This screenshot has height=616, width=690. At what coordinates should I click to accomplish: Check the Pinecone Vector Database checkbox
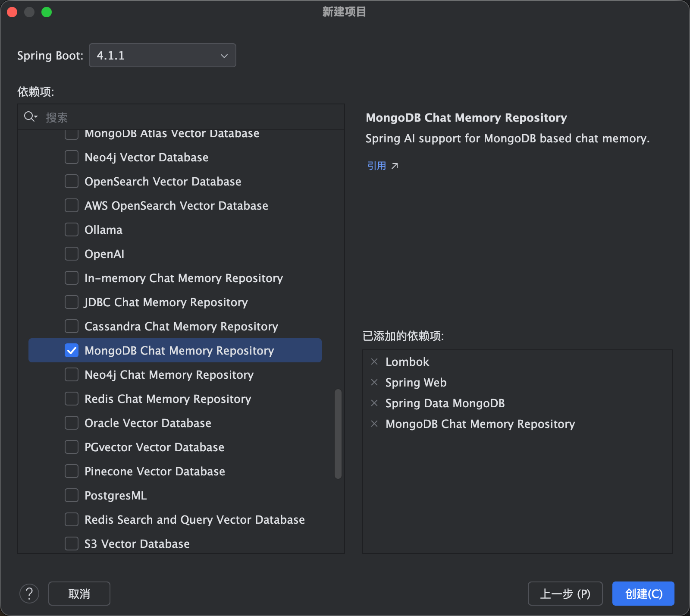click(x=72, y=471)
